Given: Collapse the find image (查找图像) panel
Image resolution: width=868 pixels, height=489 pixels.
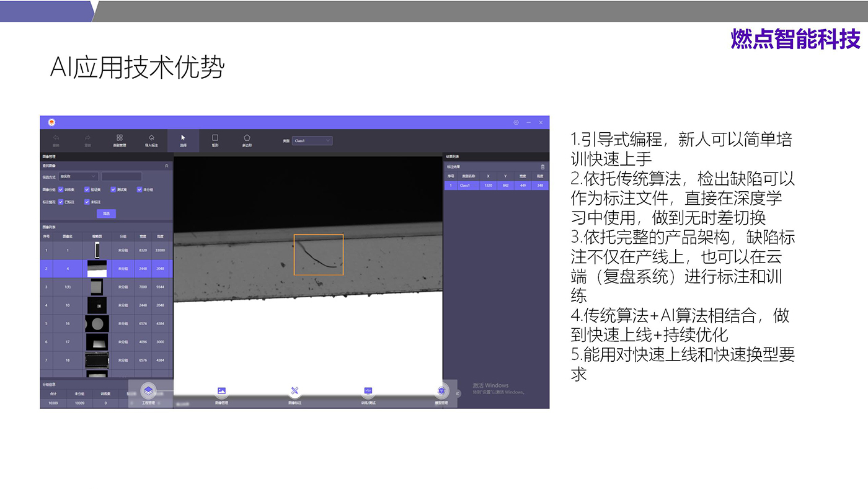Looking at the screenshot, I should coord(166,166).
